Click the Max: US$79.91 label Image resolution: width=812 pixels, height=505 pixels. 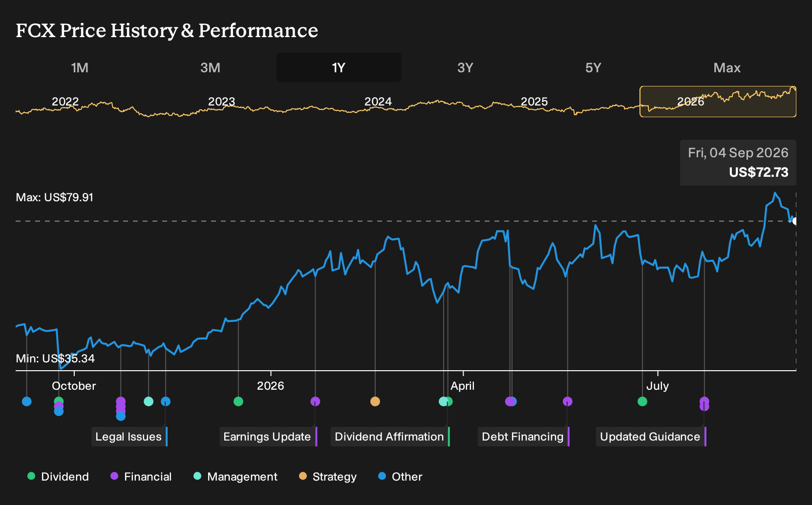[55, 197]
